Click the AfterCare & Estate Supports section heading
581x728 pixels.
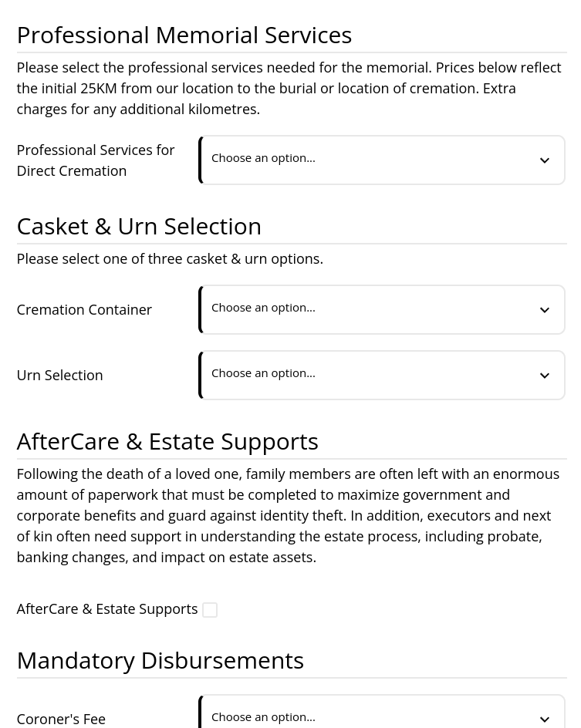pos(167,442)
